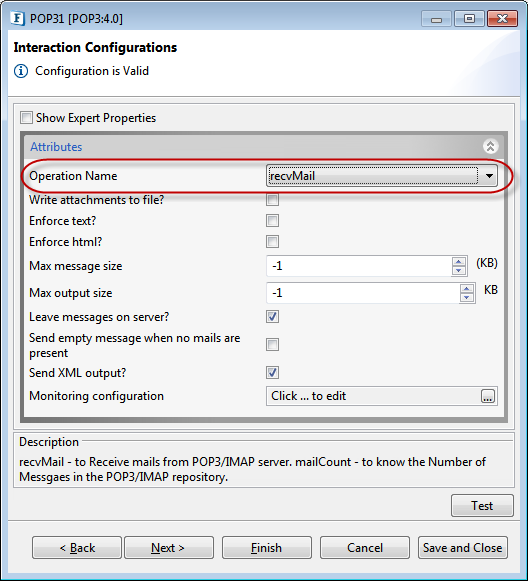The image size is (528, 581).
Task: Toggle the Enforce text checkbox
Action: (x=272, y=221)
